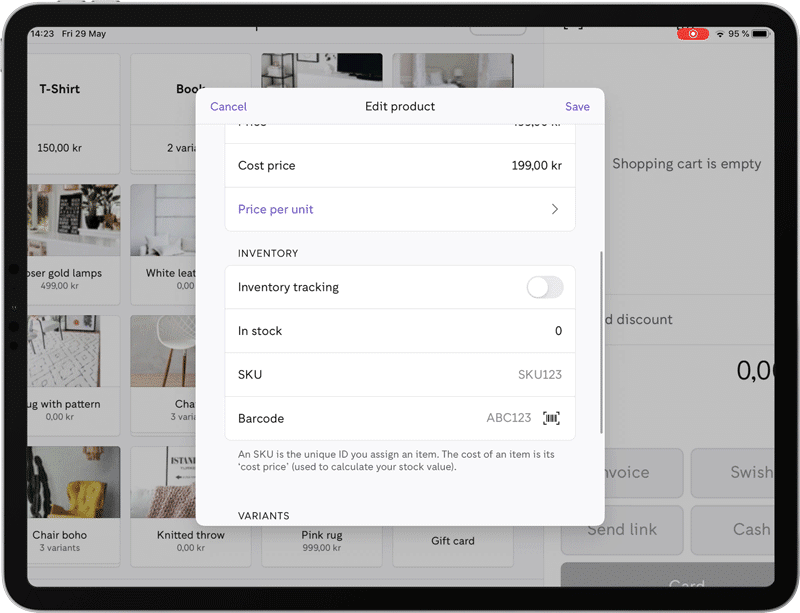Select the Gift card product tile
Screen dimensions: 800x613
pos(453,545)
